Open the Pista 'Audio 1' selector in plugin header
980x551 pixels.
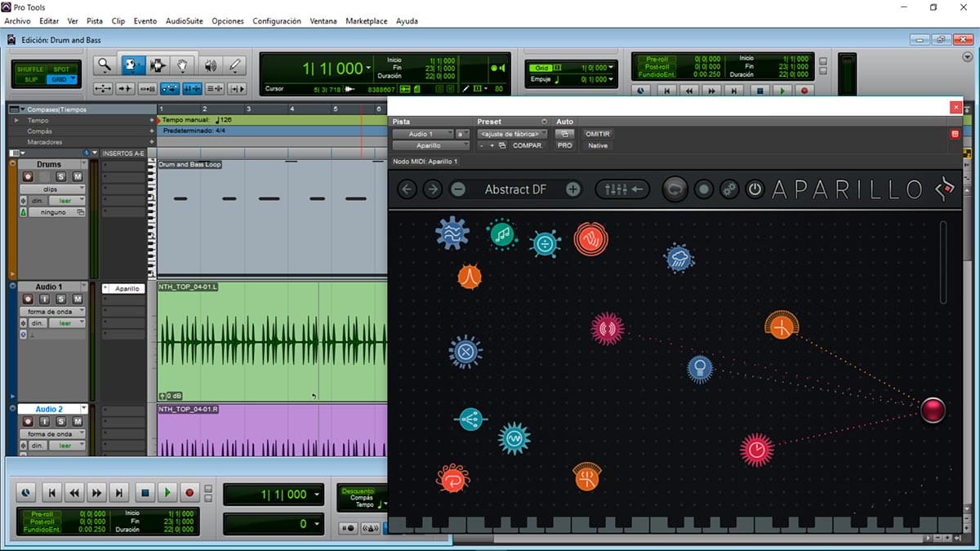point(423,134)
